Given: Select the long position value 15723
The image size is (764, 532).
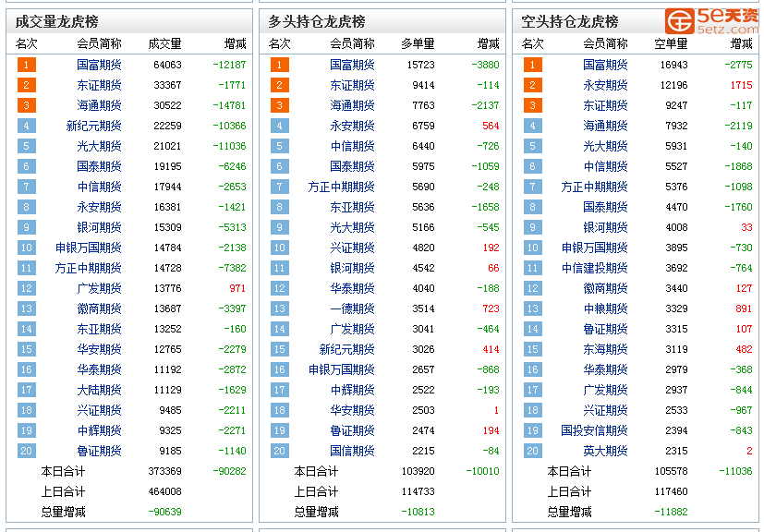Looking at the screenshot, I should pos(421,65).
